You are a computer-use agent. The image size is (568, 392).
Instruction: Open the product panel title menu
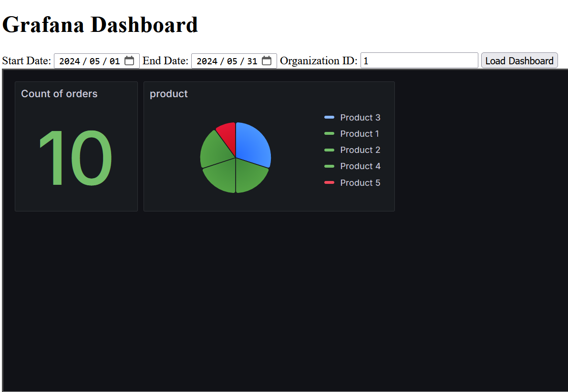(x=169, y=94)
